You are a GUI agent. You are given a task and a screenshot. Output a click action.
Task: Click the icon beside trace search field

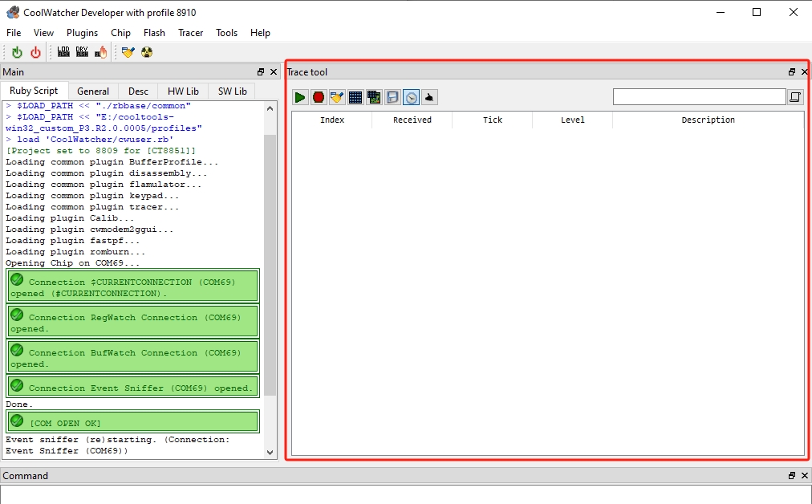click(x=795, y=97)
